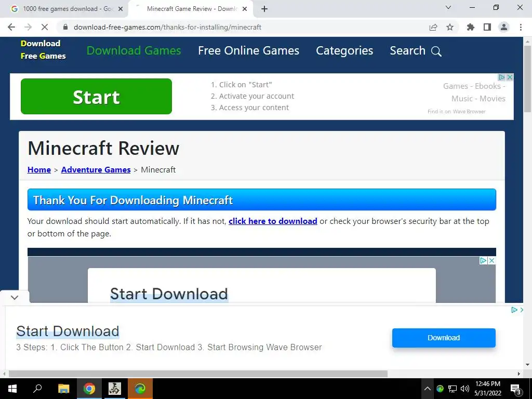Open volume speaker tray icon
The image size is (532, 399).
pyautogui.click(x=465, y=389)
